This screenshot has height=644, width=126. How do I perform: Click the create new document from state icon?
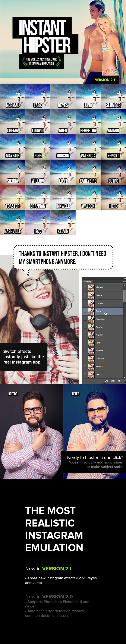[106, 381]
